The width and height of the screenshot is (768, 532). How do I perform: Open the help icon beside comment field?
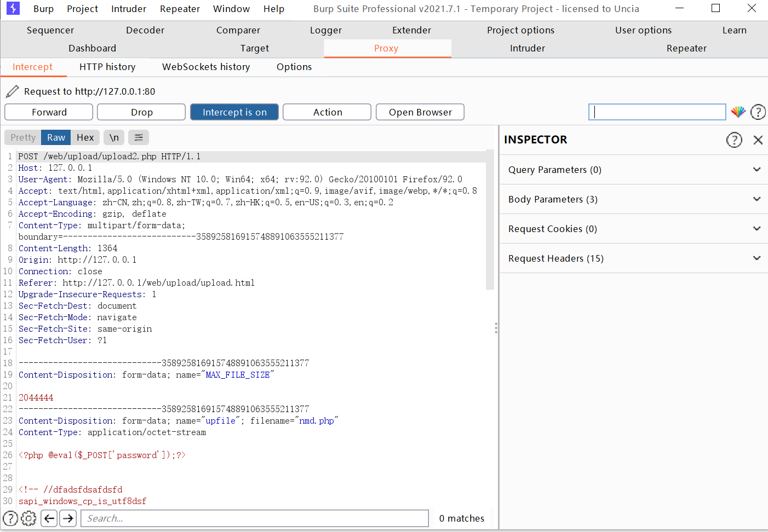(x=758, y=112)
